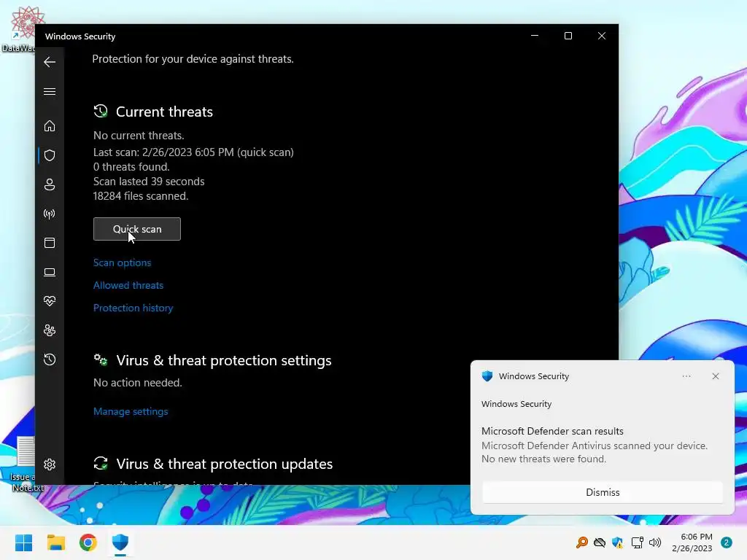Open Scan options link
The image size is (747, 560).
(x=122, y=262)
